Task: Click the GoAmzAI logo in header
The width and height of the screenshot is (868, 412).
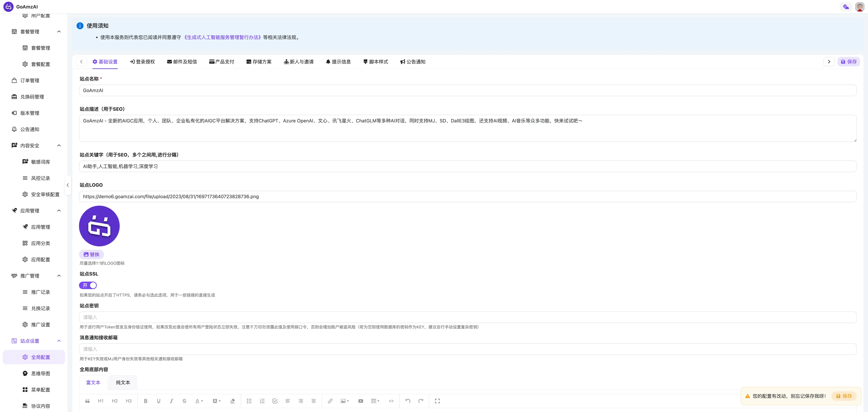Action: [8, 7]
